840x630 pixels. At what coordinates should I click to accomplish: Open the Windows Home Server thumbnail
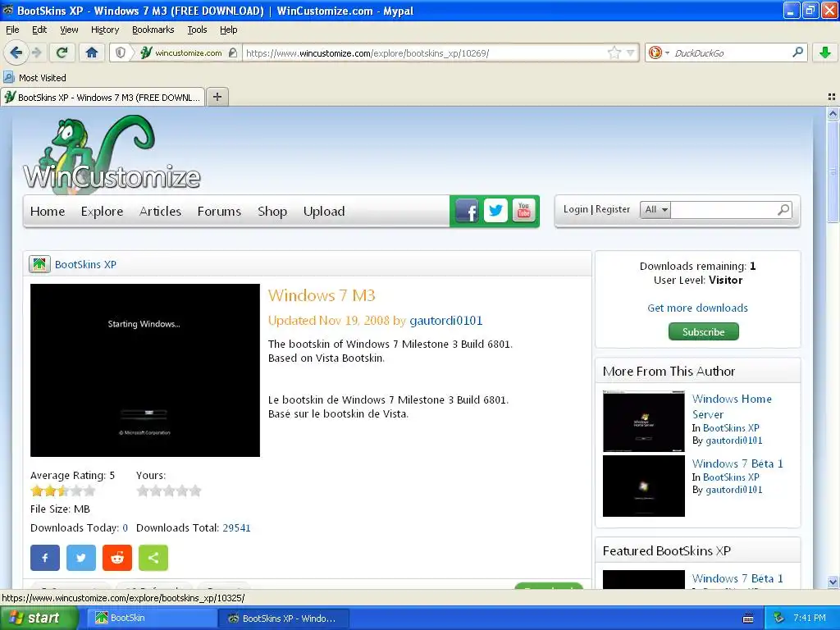643,421
